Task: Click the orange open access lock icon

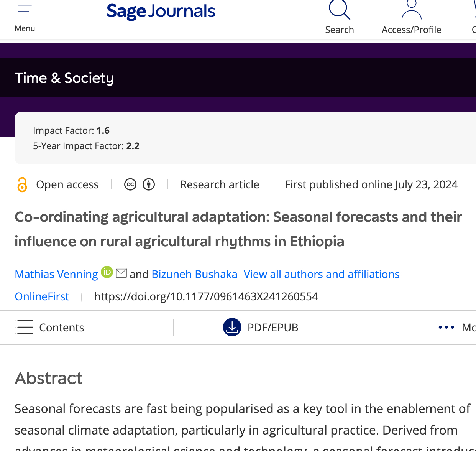Action: (x=22, y=184)
